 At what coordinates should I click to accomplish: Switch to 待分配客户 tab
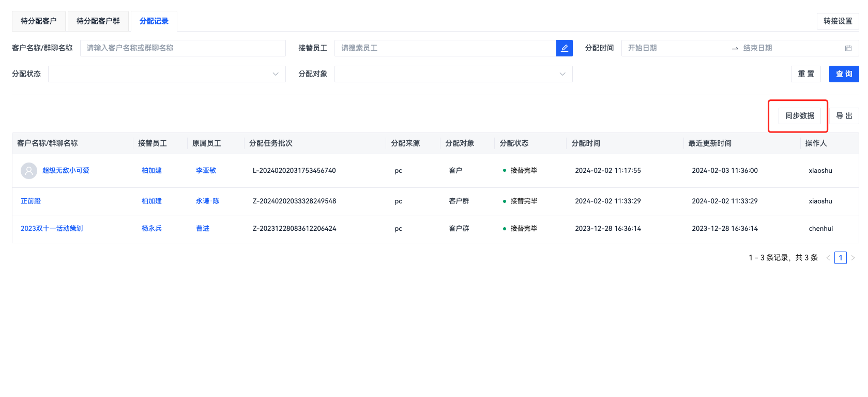click(39, 21)
